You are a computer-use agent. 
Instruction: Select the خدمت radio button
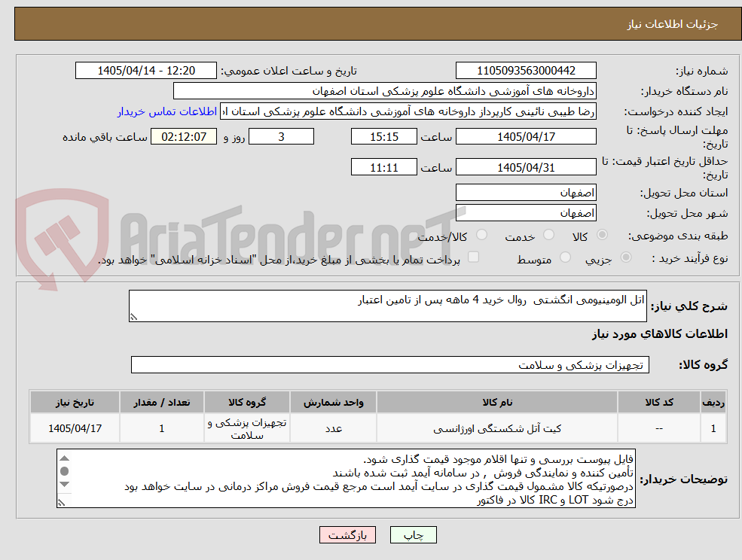coord(548,235)
